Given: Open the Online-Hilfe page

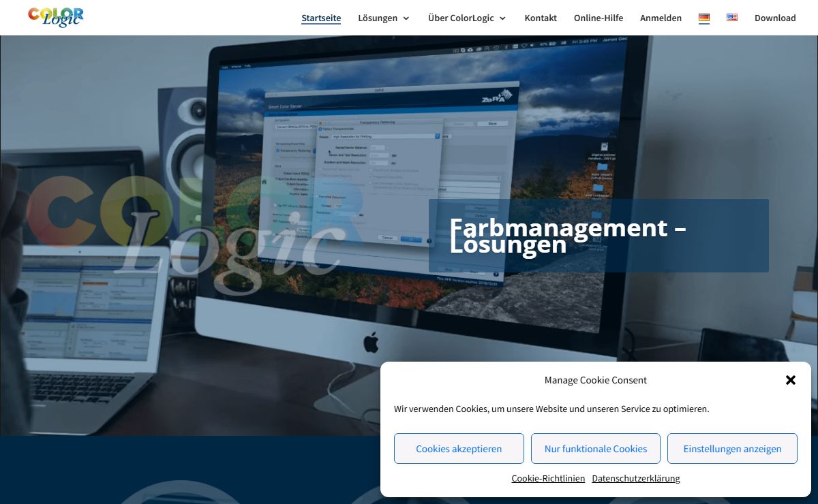Looking at the screenshot, I should point(599,18).
